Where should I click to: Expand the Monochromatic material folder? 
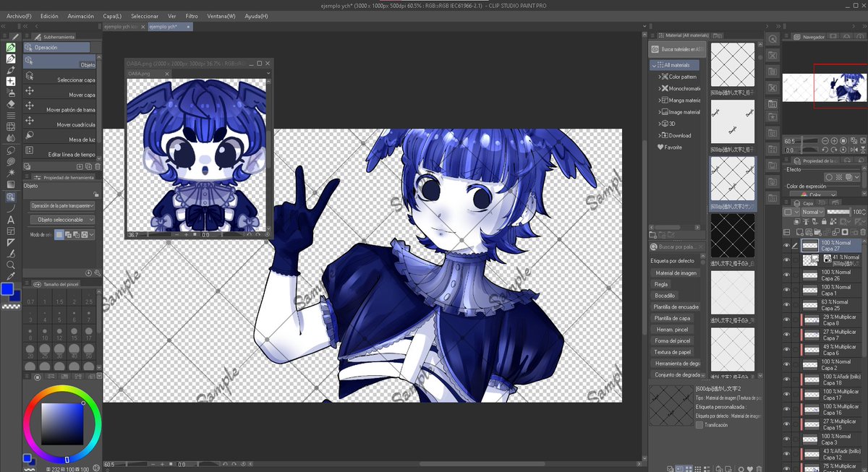[659, 88]
